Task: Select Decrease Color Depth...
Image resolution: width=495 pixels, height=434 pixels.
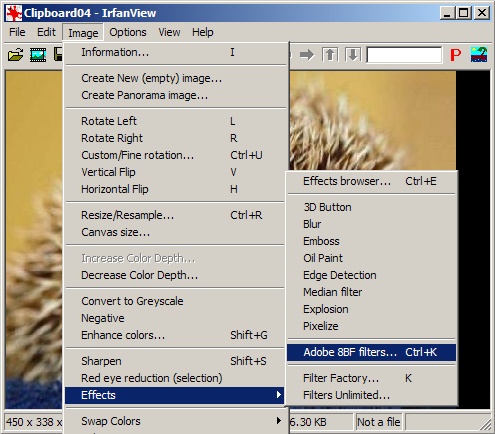Action: click(x=175, y=275)
